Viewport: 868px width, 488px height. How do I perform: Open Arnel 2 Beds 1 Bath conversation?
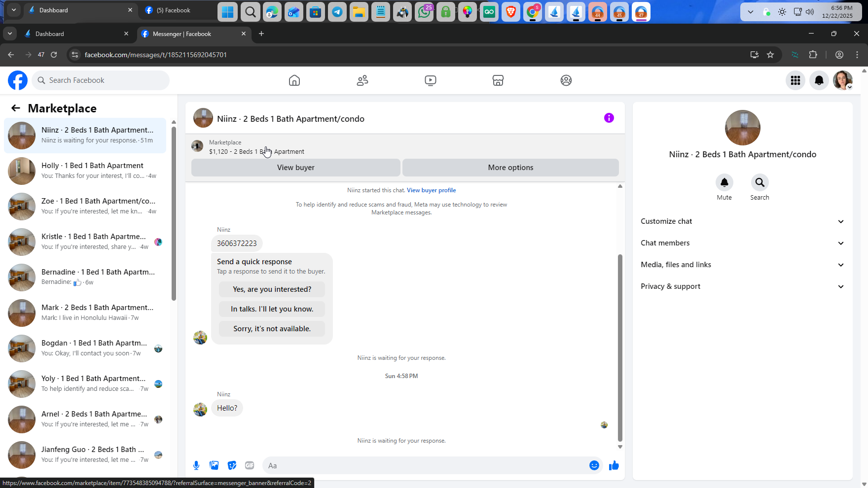click(x=85, y=419)
